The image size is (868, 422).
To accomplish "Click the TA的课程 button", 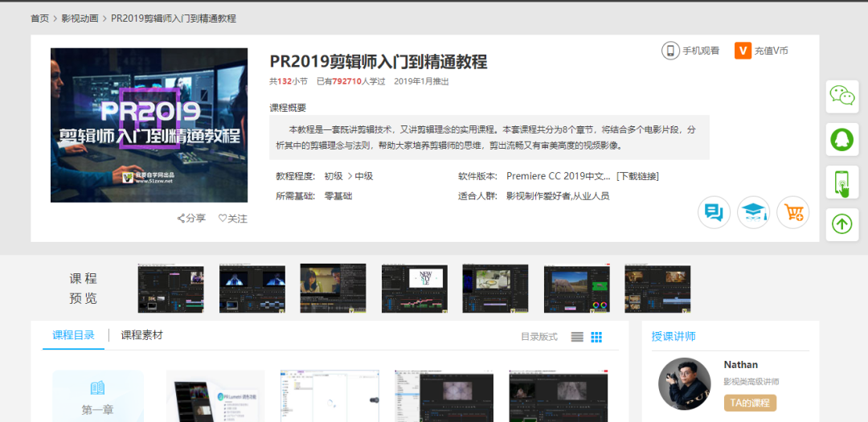I will [750, 404].
